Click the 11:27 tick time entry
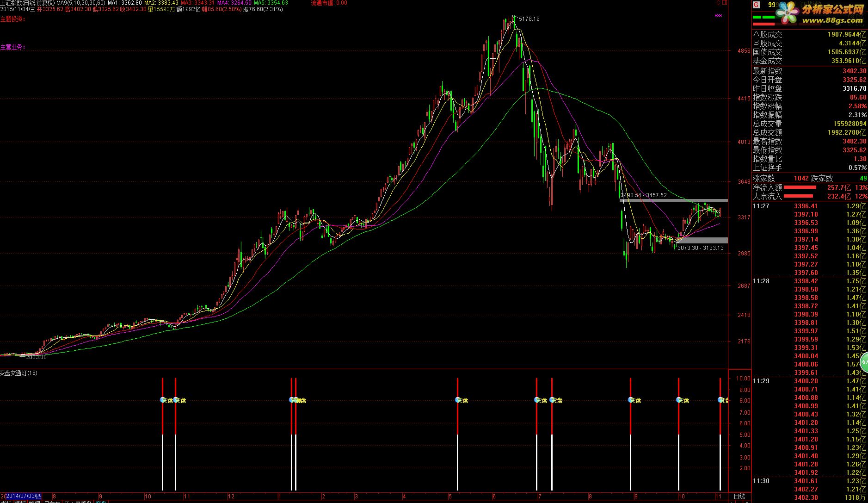Screen dimensions: 868x503 coord(761,206)
